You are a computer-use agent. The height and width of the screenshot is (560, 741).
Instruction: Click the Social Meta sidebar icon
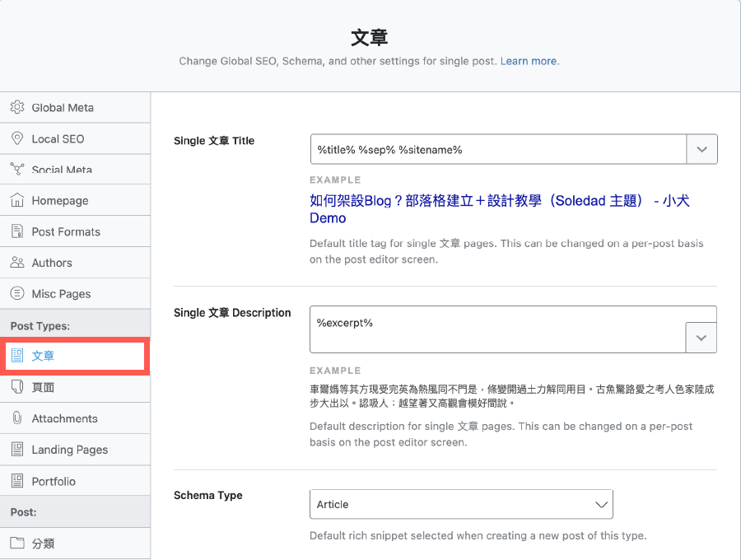click(18, 169)
